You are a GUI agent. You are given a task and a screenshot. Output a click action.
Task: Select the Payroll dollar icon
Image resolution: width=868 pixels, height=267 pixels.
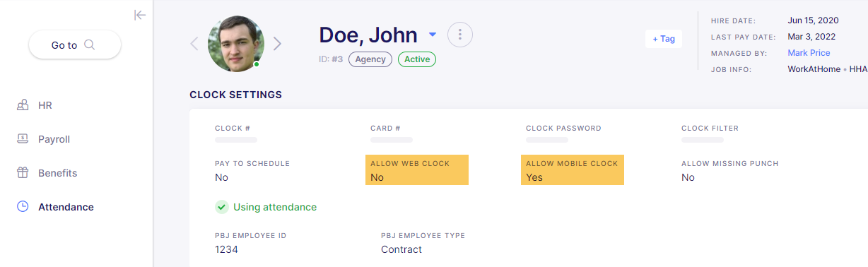[x=23, y=139]
